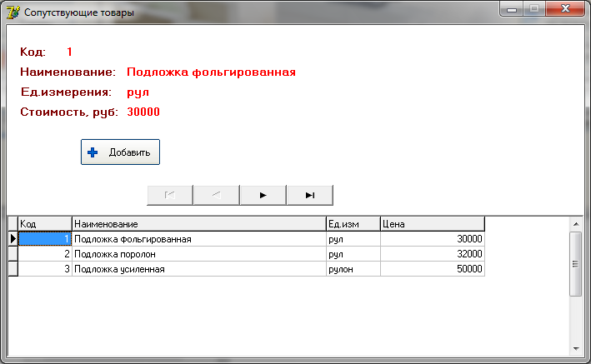Click the red cost value 30000 label
The height and width of the screenshot is (364, 591).
[x=143, y=112]
